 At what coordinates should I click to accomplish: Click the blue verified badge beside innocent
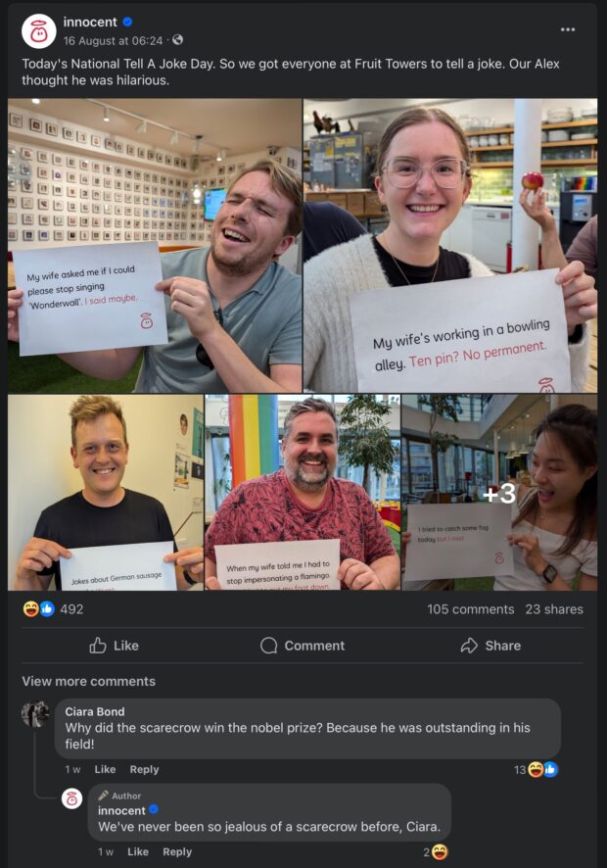(x=128, y=23)
